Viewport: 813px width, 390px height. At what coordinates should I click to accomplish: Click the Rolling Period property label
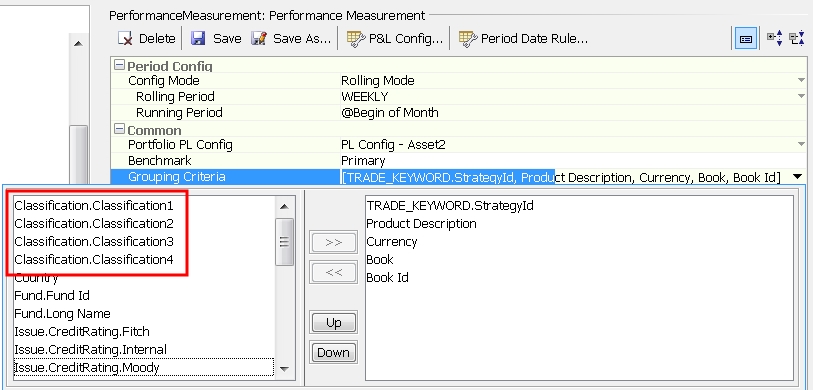tap(175, 97)
